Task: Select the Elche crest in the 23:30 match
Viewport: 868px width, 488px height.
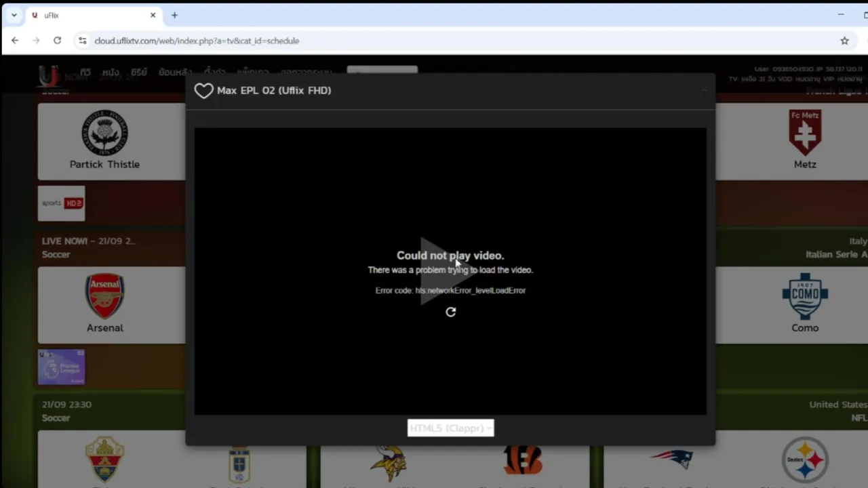Action: [x=104, y=460]
